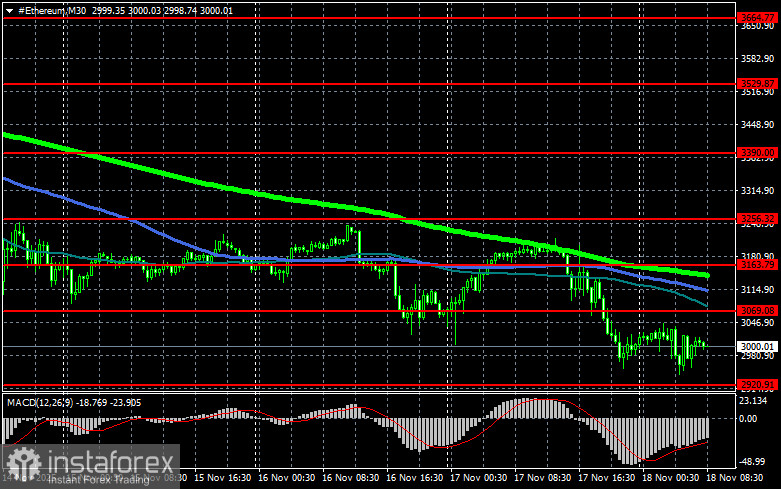Screen dimensions: 781x489
Task: Click the chart dropdown triangle beside #Ethereum
Action: coord(9,10)
